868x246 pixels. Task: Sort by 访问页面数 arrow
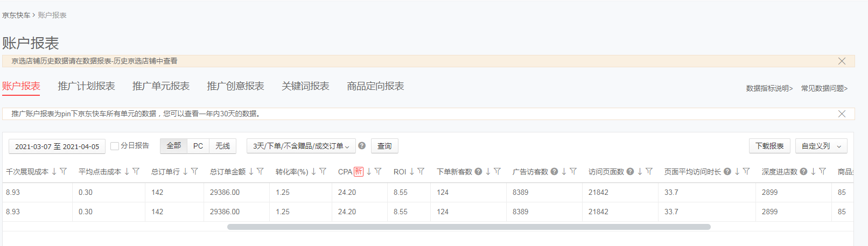(640, 172)
